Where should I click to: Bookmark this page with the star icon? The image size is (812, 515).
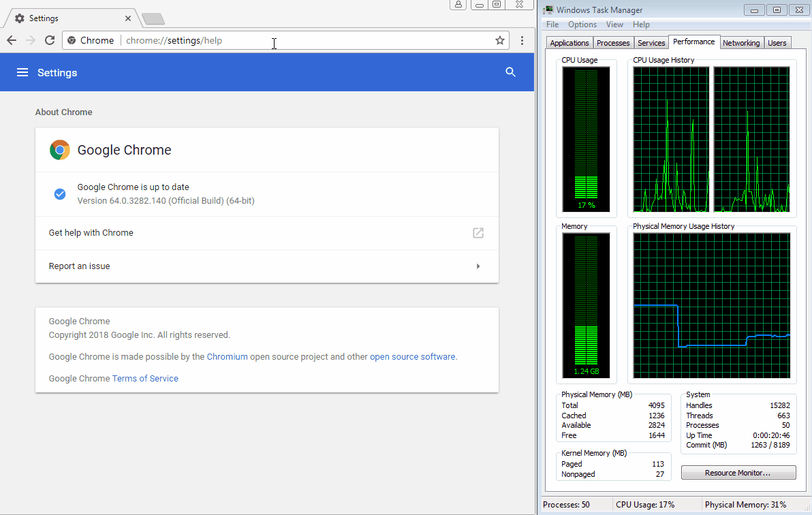coord(500,40)
